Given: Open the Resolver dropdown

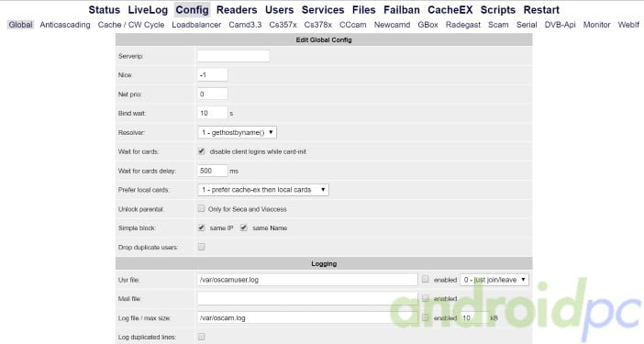Looking at the screenshot, I should [x=237, y=132].
